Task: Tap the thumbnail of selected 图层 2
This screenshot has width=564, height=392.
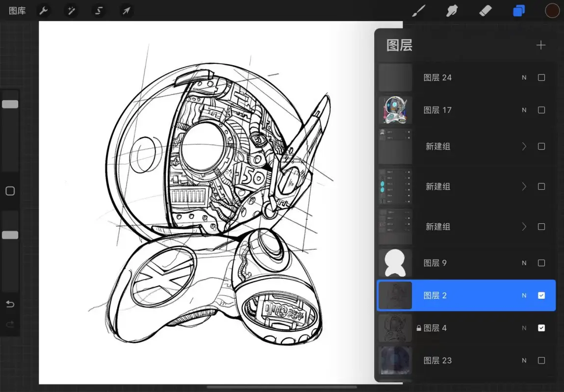Action: point(395,295)
